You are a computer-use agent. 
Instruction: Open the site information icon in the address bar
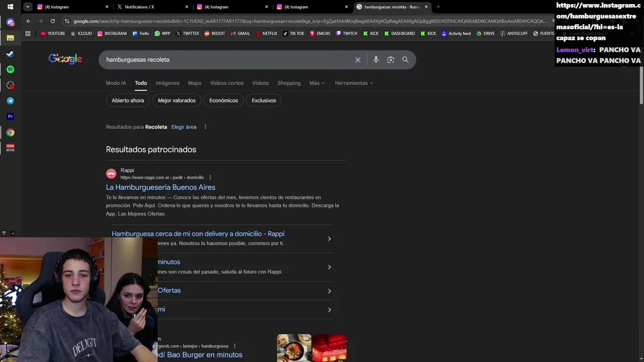(x=67, y=21)
